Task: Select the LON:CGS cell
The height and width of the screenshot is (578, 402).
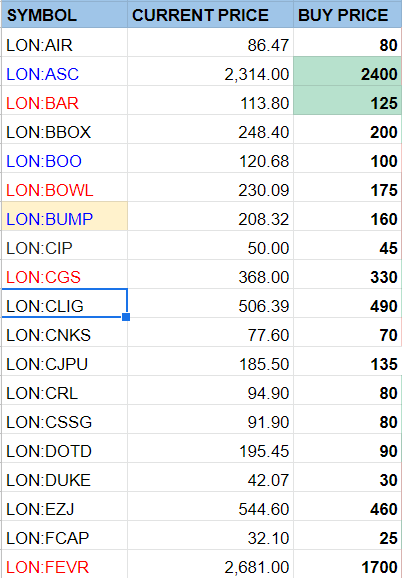Action: (x=64, y=274)
